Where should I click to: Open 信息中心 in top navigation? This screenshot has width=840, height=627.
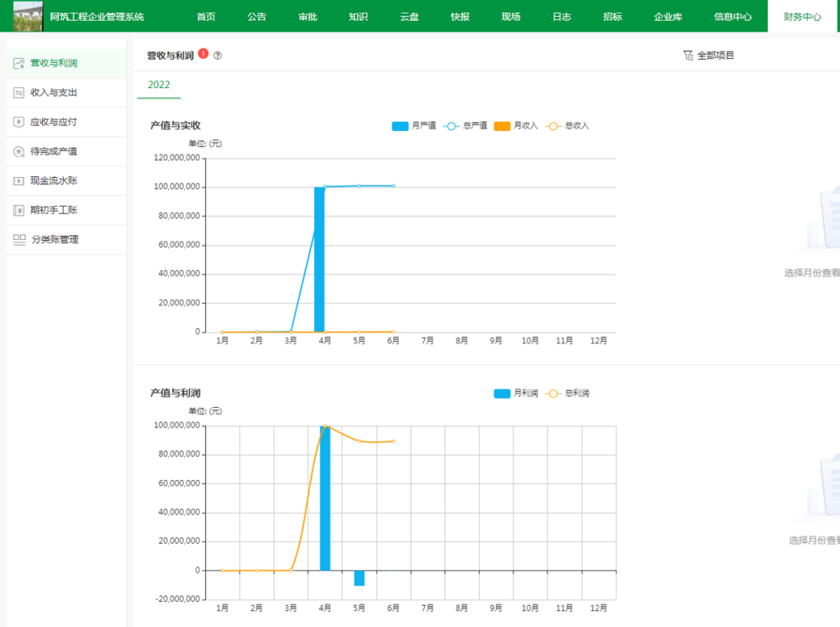[x=732, y=17]
